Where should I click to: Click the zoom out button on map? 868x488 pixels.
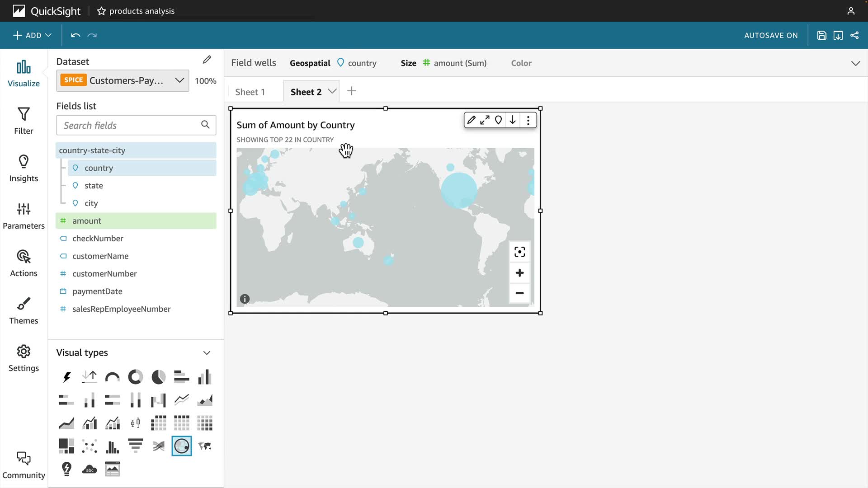[519, 293]
